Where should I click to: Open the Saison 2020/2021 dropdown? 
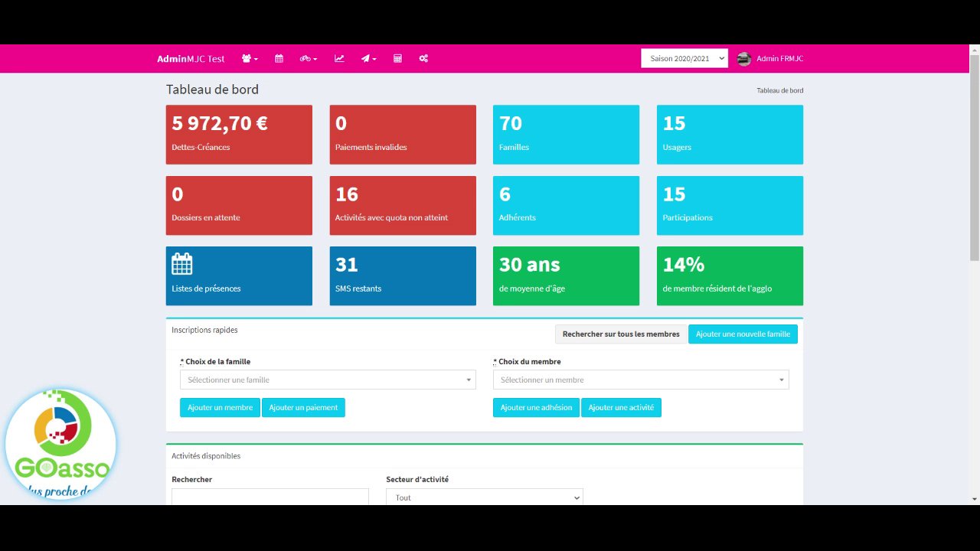coord(684,59)
